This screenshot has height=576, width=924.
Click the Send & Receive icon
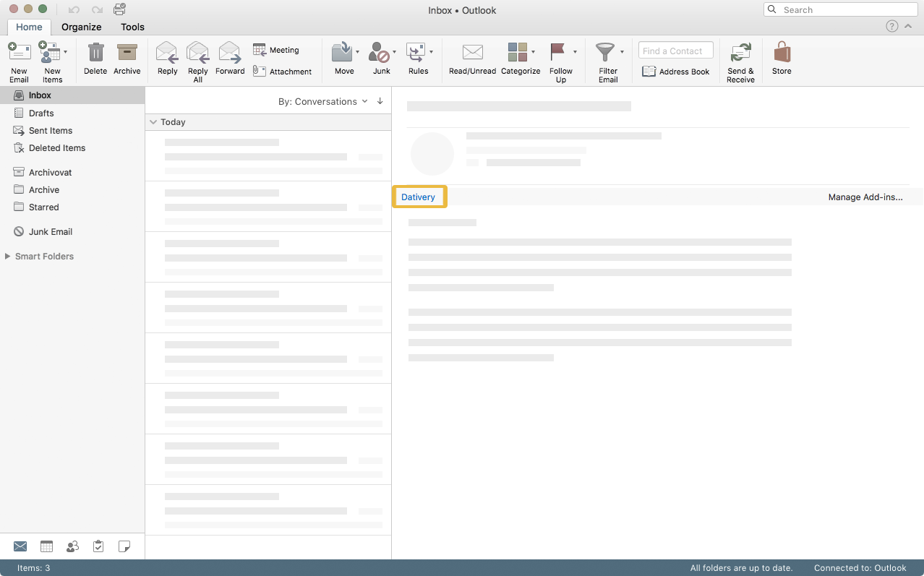(740, 53)
